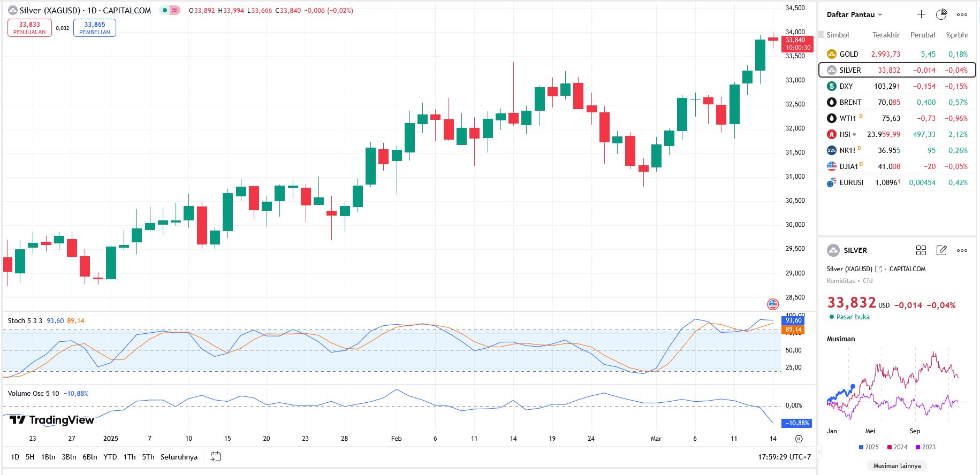Open the chart settings gear icon
The width and height of the screenshot is (980, 475).
(x=799, y=439)
